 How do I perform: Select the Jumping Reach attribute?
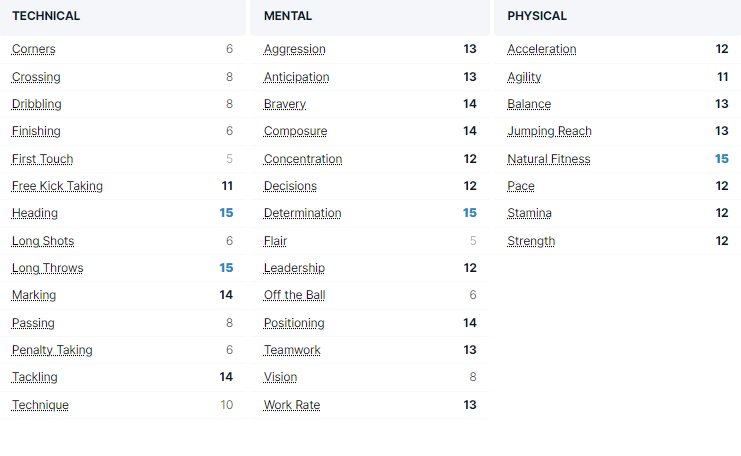point(549,131)
